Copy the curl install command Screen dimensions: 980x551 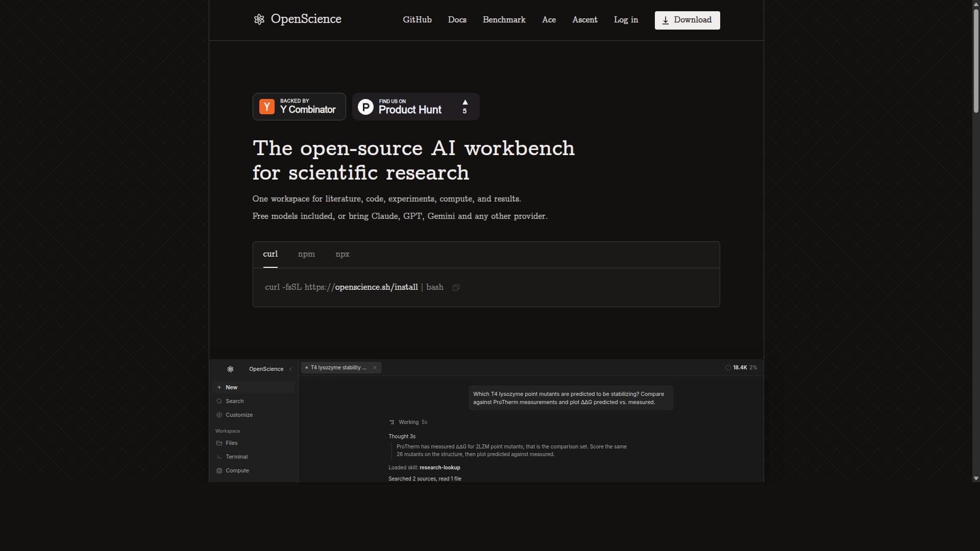pos(456,287)
